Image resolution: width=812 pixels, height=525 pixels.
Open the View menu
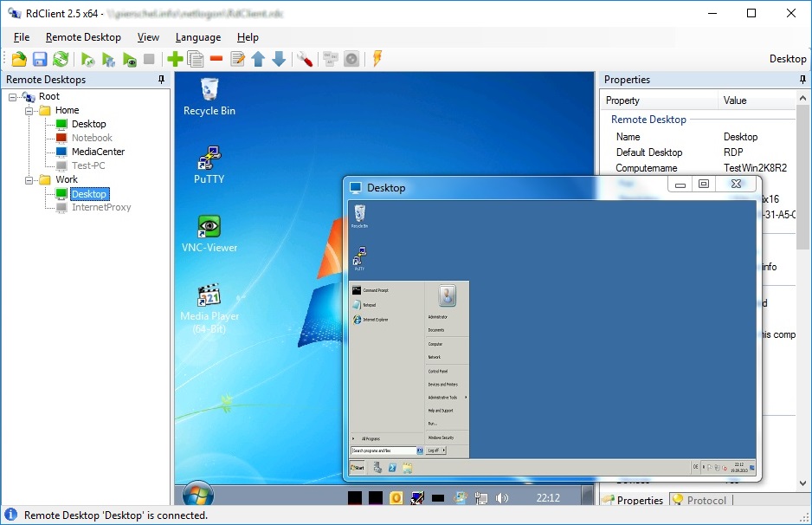(x=148, y=37)
